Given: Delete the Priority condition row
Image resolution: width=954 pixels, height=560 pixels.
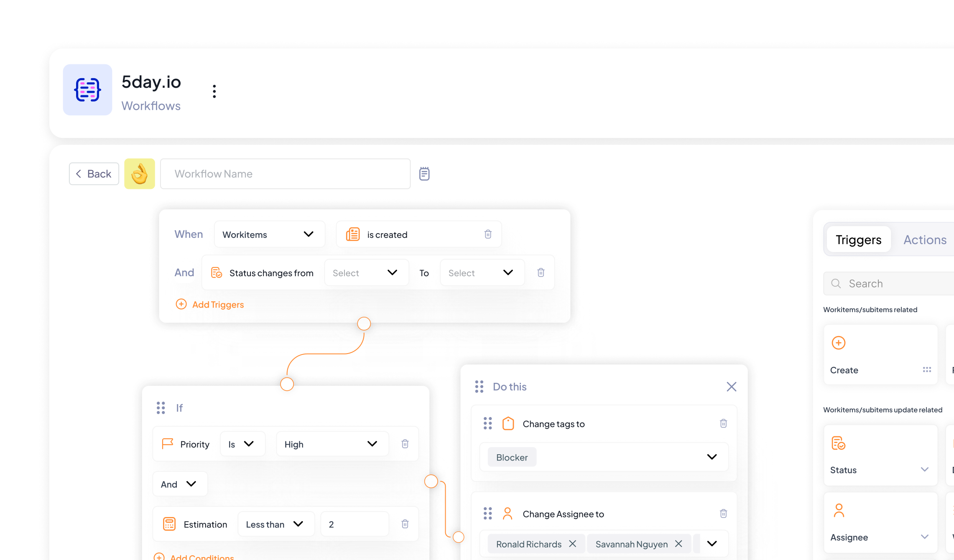Looking at the screenshot, I should (405, 444).
